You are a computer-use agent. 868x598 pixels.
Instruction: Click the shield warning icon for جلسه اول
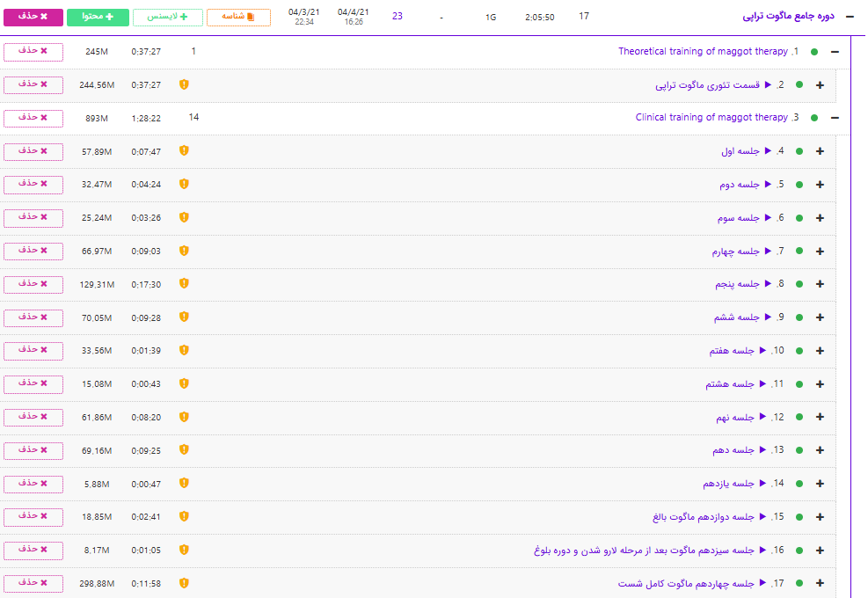click(184, 151)
